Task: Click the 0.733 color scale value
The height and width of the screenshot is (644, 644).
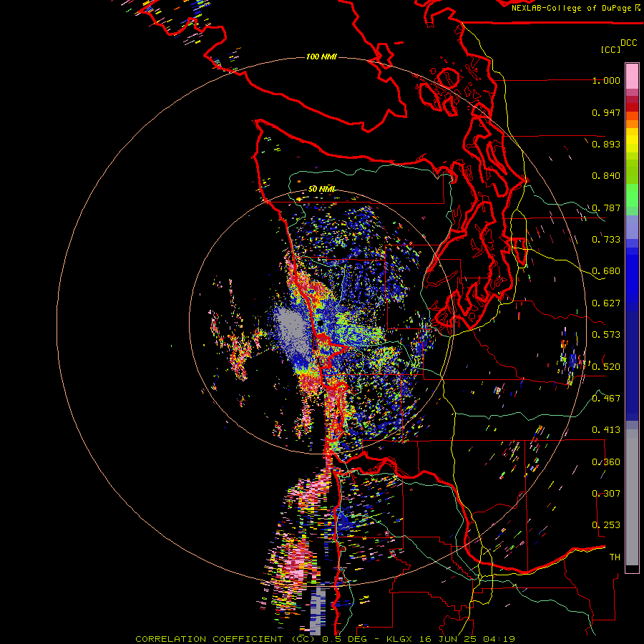Action: (606, 240)
